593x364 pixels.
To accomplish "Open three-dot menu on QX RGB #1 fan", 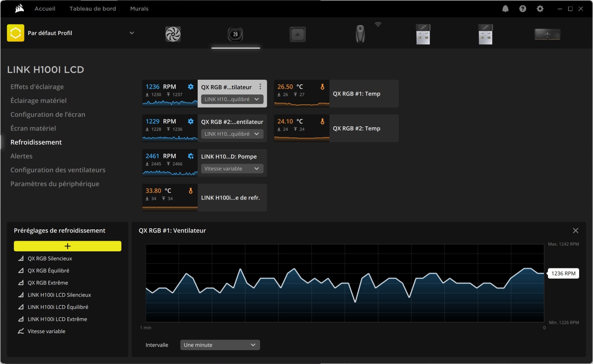I will 260,87.
